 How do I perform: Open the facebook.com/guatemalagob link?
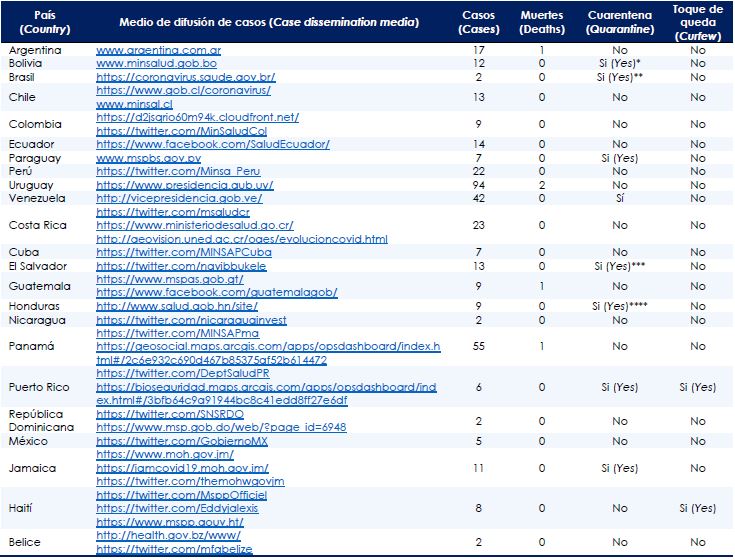[217, 293]
